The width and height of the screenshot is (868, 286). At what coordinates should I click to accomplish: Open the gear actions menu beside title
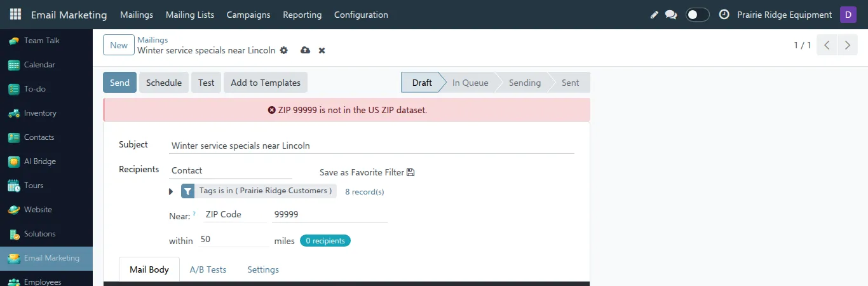(284, 50)
